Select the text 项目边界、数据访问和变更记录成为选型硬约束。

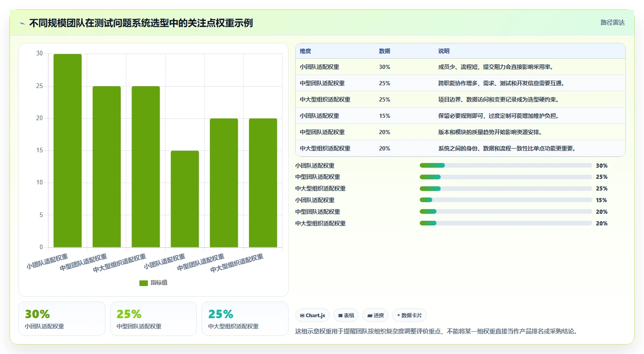(499, 100)
